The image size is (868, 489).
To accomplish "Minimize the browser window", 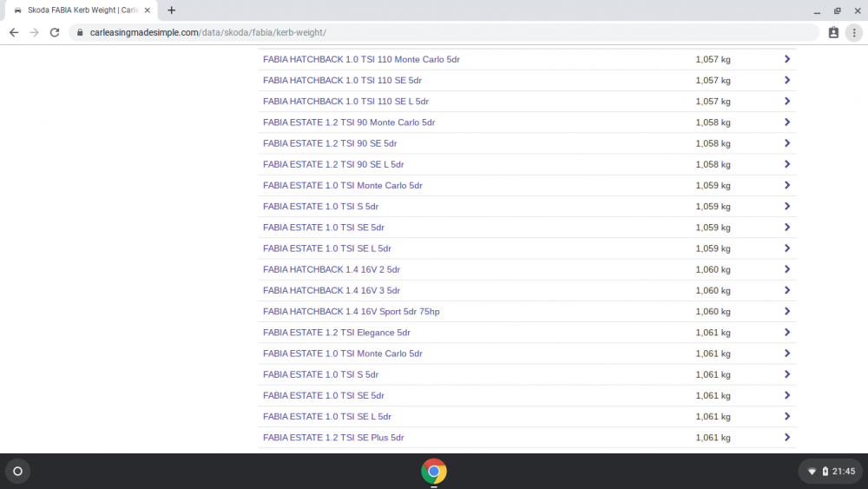I will (x=817, y=10).
